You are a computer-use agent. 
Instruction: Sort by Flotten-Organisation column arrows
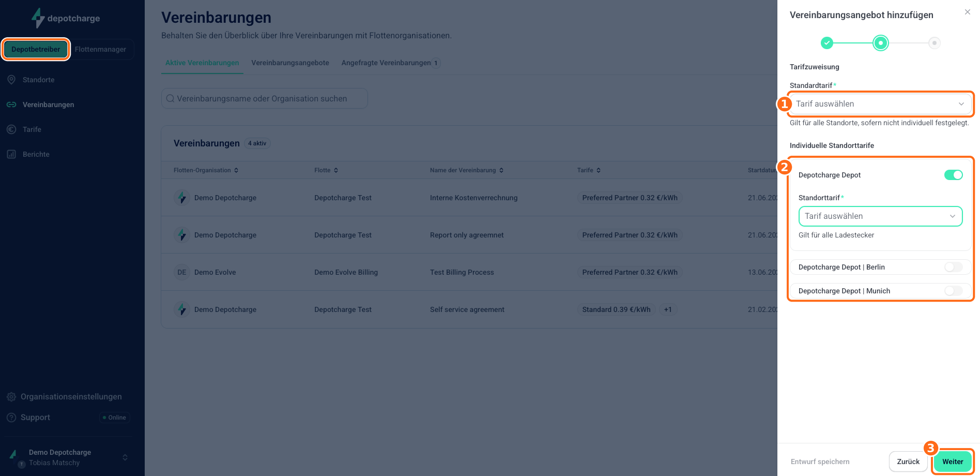(236, 170)
